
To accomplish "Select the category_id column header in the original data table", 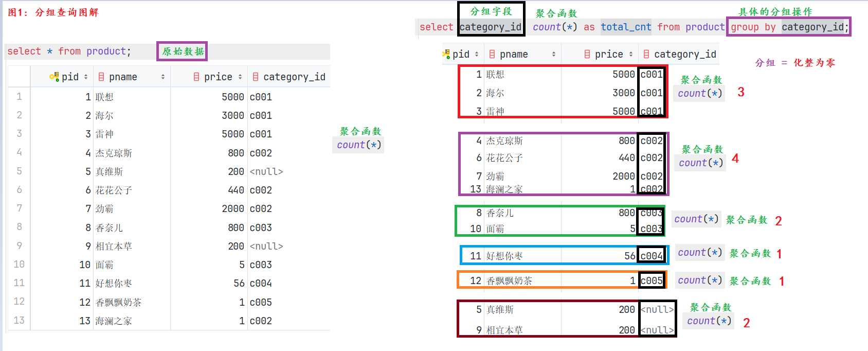I will click(x=289, y=77).
